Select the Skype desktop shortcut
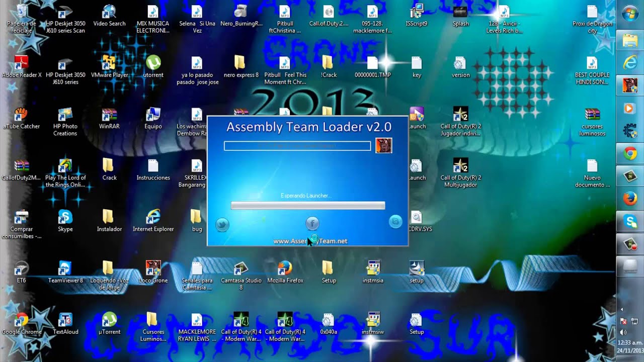The width and height of the screenshot is (644, 362). tap(65, 221)
